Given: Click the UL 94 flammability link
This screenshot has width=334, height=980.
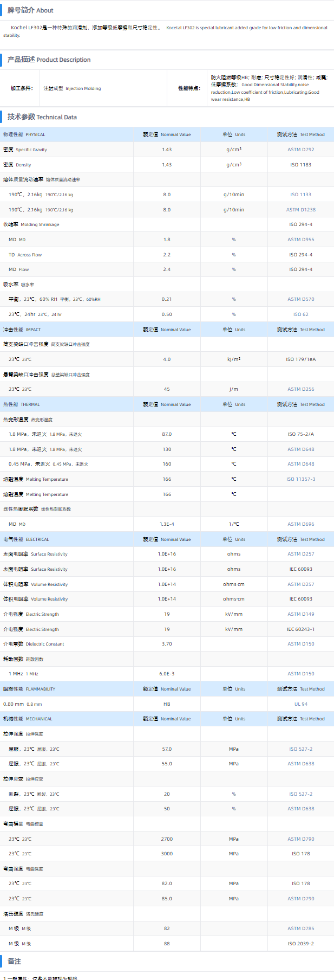Looking at the screenshot, I should click(x=300, y=704).
